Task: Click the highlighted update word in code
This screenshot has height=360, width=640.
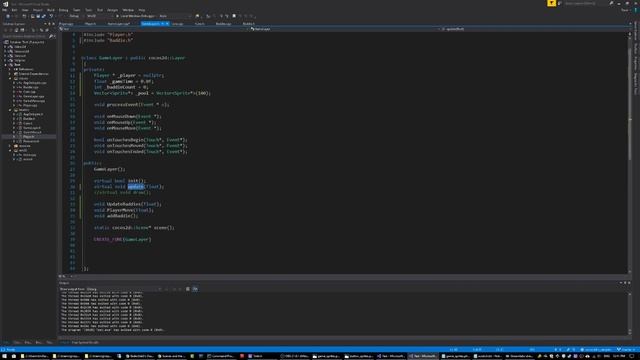Action: click(136, 187)
